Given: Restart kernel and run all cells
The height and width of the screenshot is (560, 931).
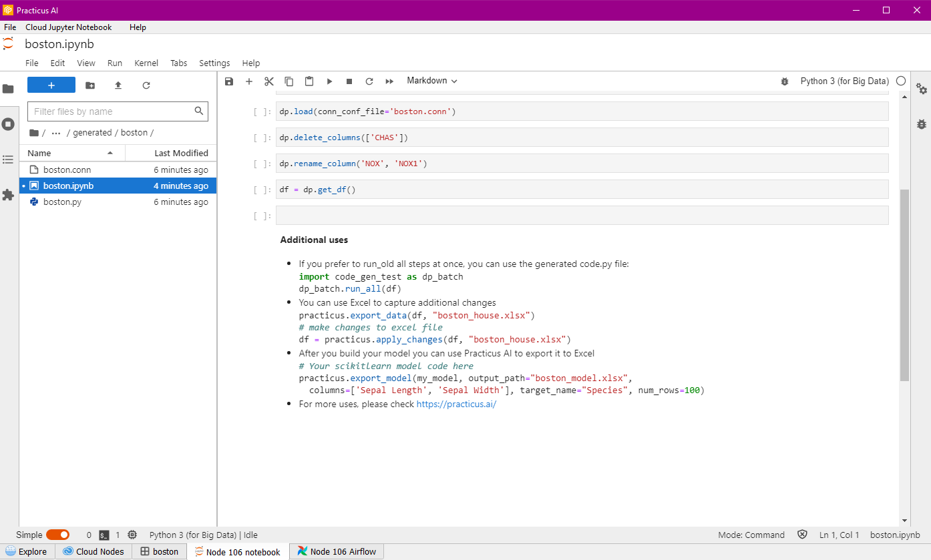Looking at the screenshot, I should pyautogui.click(x=389, y=81).
